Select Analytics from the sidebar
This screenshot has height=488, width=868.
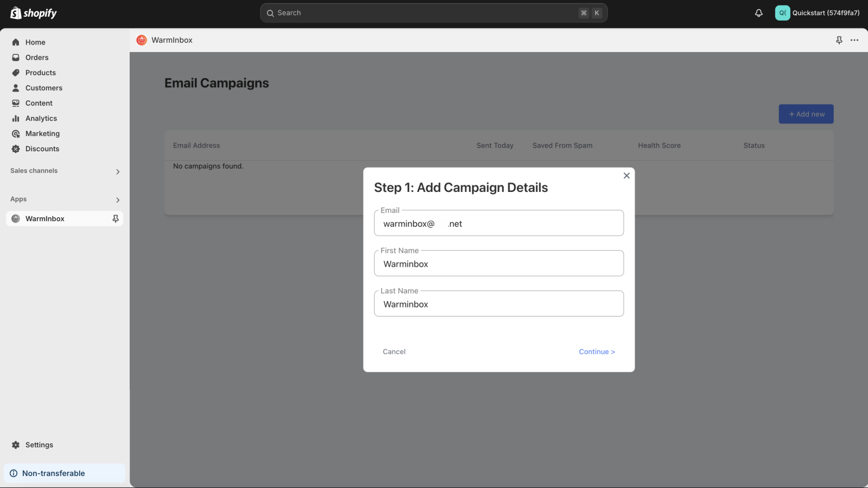(41, 118)
